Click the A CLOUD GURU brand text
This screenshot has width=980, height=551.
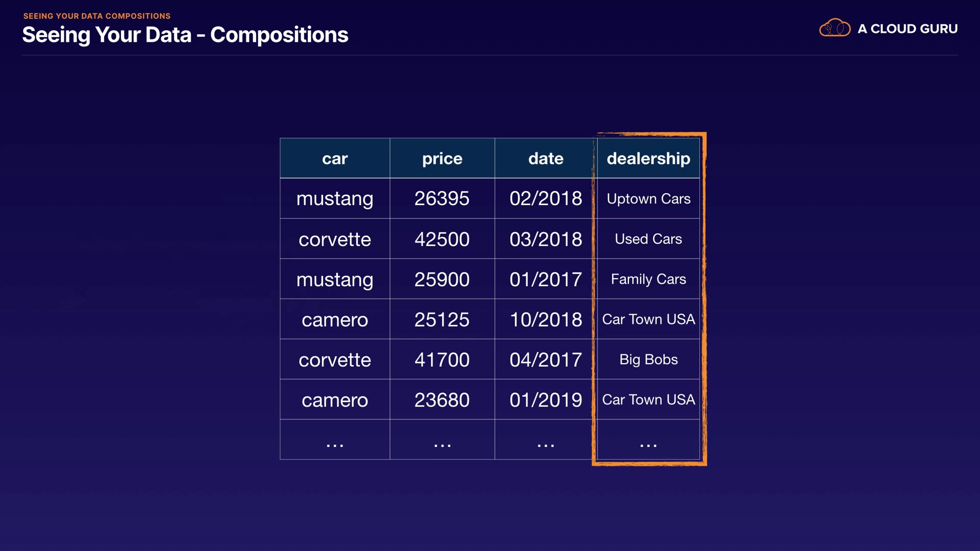click(x=907, y=29)
